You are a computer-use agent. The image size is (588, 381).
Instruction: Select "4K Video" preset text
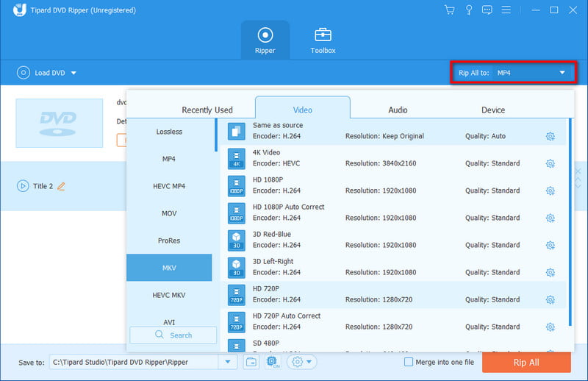click(266, 152)
